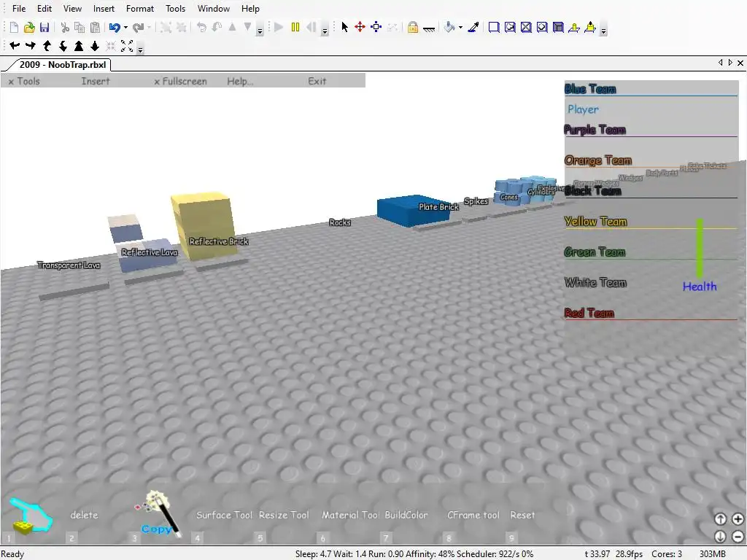This screenshot has height=560, width=747.
Task: Expand the undo history dropdown arrow
Action: (x=125, y=28)
